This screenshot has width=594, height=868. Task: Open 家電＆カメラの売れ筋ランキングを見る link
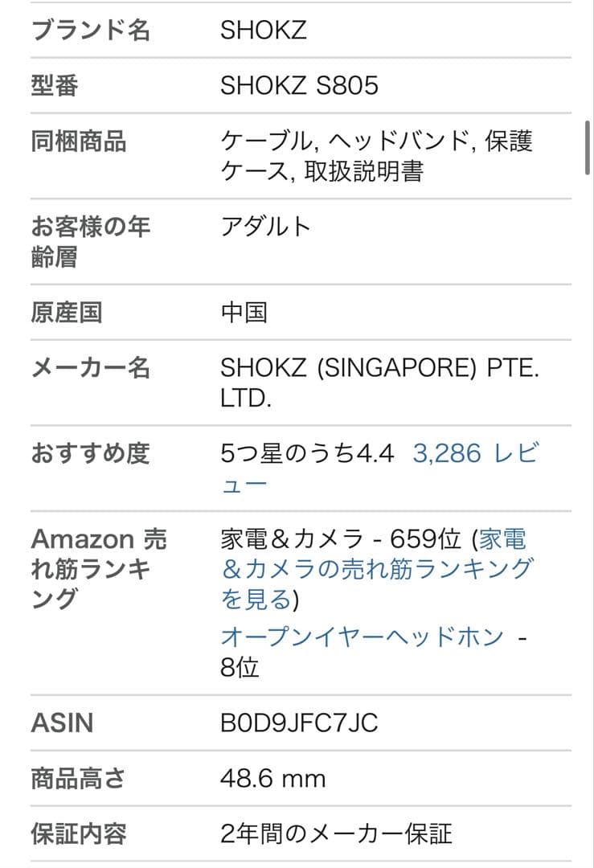pos(376,569)
